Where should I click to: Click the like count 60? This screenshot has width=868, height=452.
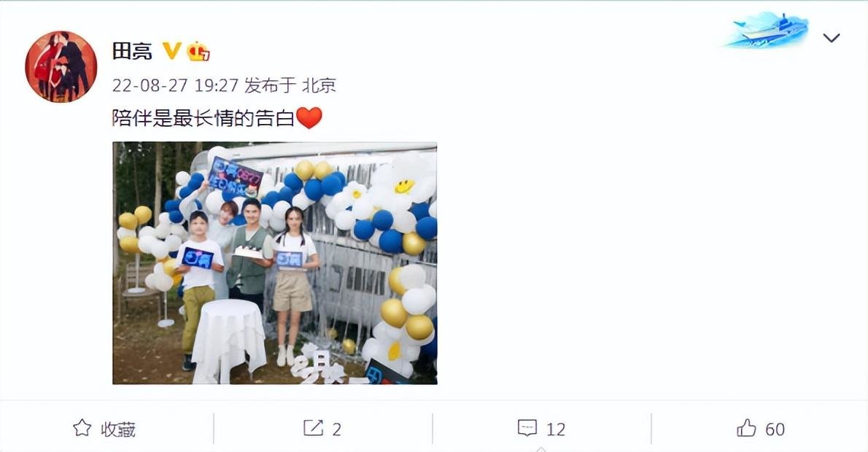tap(775, 429)
